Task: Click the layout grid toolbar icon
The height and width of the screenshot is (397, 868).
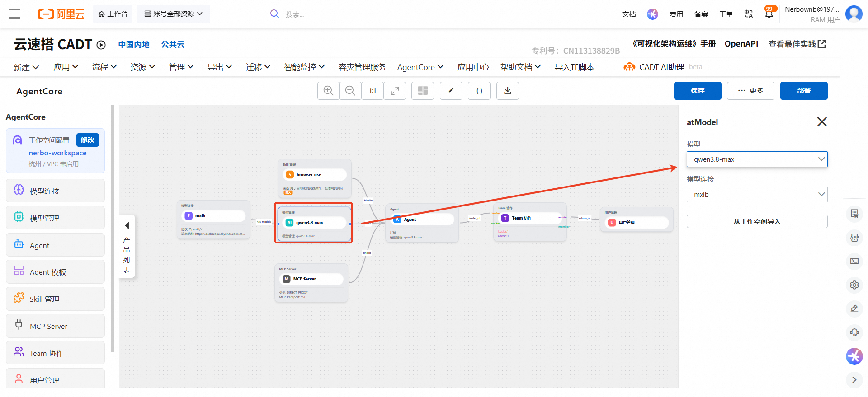Action: [423, 91]
